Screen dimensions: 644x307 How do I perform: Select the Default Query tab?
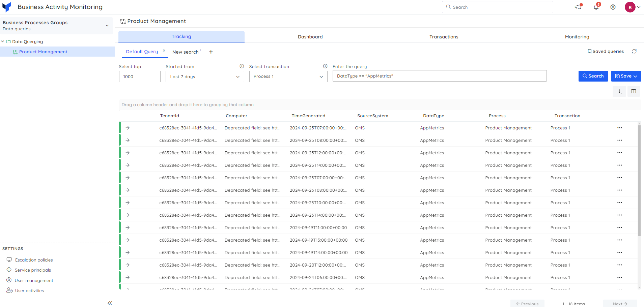pos(142,52)
